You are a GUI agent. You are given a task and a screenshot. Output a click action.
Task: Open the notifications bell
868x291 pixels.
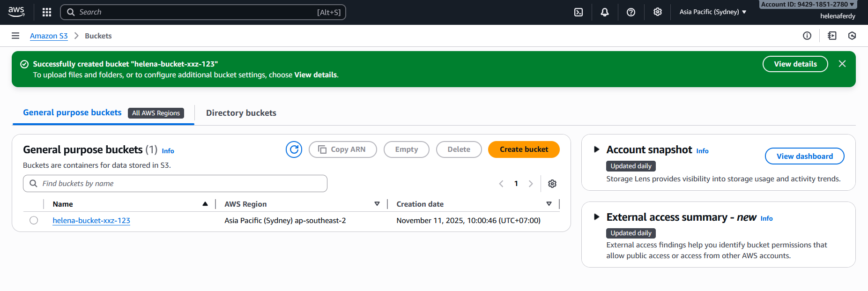click(605, 12)
